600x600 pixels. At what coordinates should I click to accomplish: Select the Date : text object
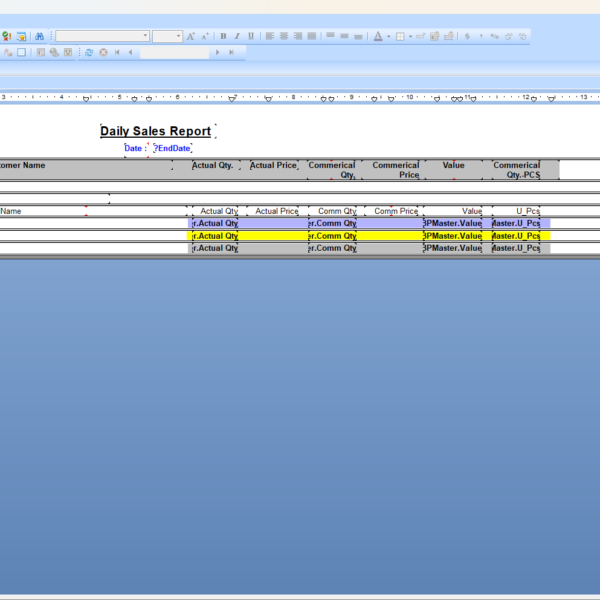[x=136, y=148]
